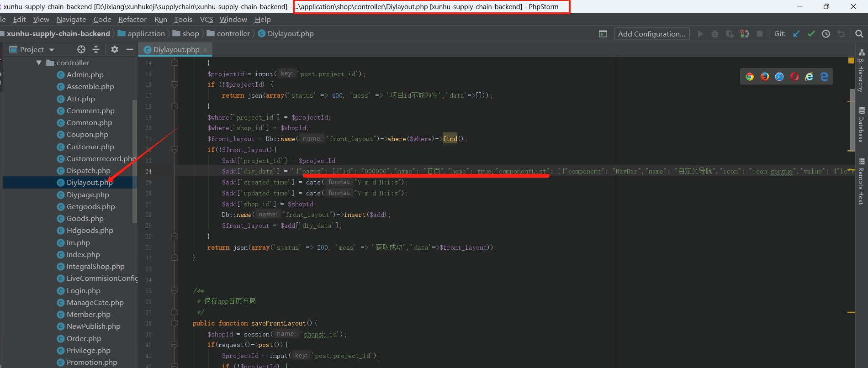The image size is (868, 368).
Task: Close the Diylayout.php editor tab
Action: tap(205, 49)
